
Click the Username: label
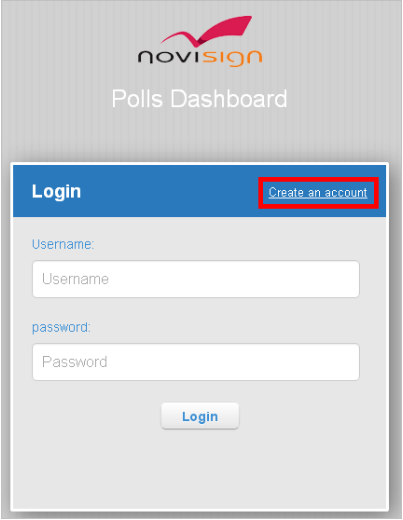tap(63, 244)
